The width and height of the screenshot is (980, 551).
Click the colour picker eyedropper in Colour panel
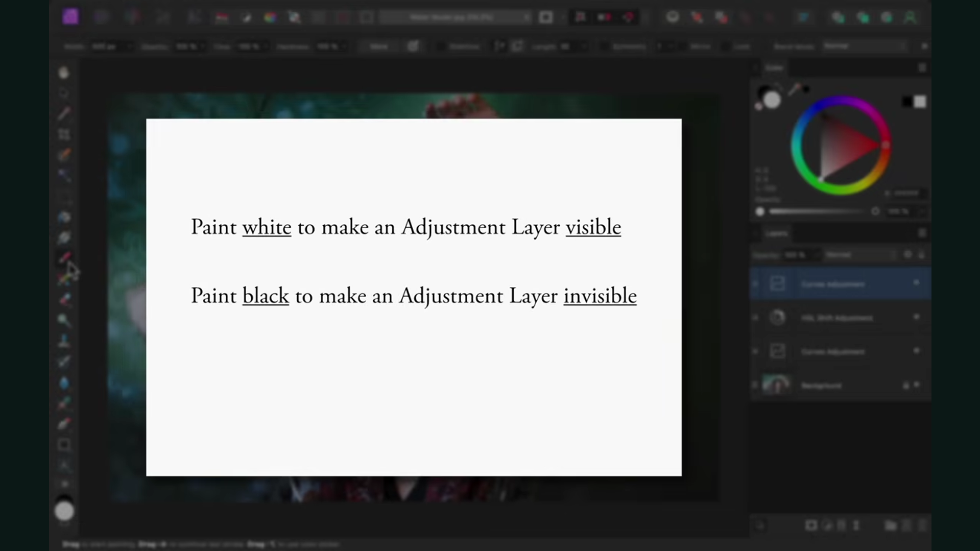(794, 90)
